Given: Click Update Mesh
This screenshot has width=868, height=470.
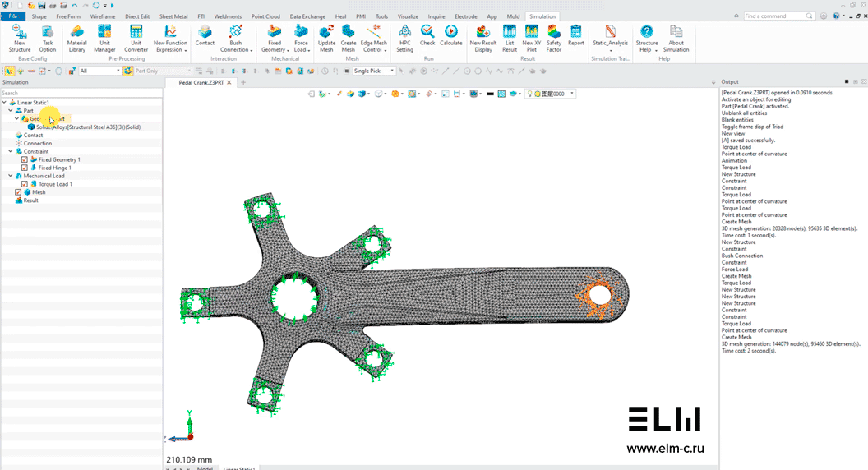Looking at the screenshot, I should click(326, 39).
